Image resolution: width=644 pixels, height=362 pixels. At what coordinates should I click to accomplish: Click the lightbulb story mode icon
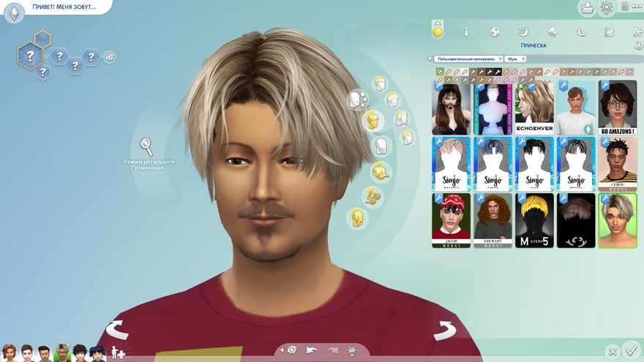(x=606, y=8)
